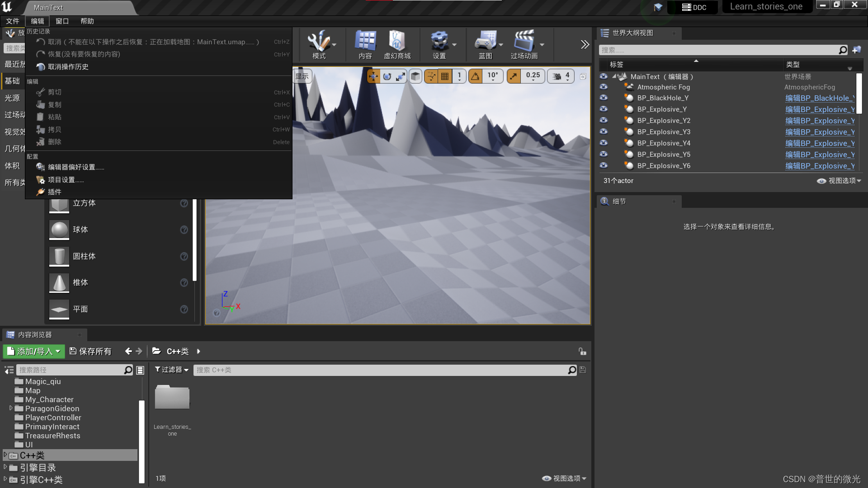Open the Filters (过滤器) dropdown

tap(172, 370)
